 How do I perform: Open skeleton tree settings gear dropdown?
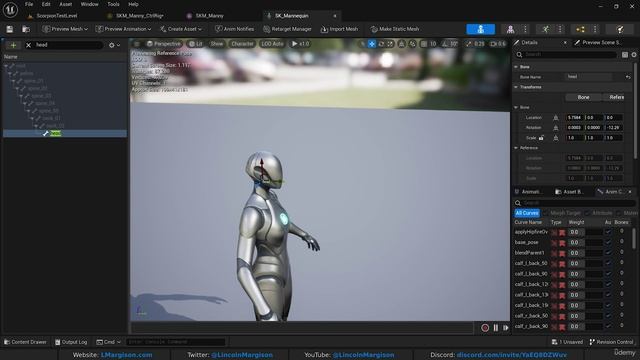pyautogui.click(x=114, y=45)
